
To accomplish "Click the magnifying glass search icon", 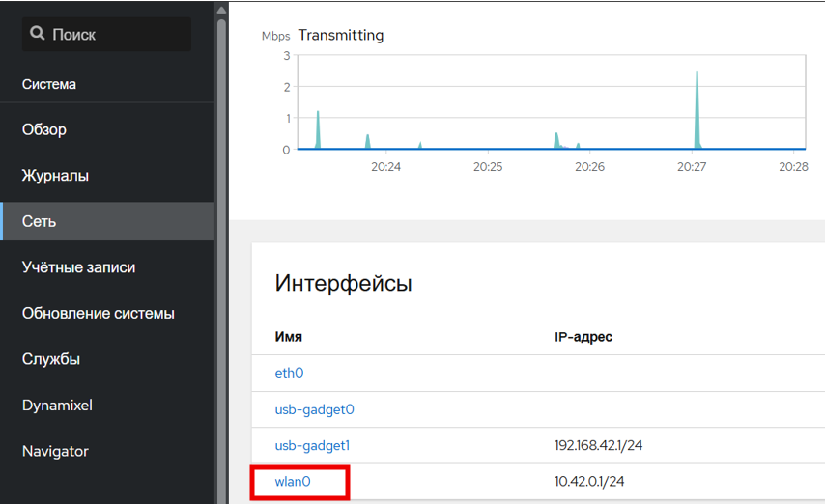I will coord(38,34).
